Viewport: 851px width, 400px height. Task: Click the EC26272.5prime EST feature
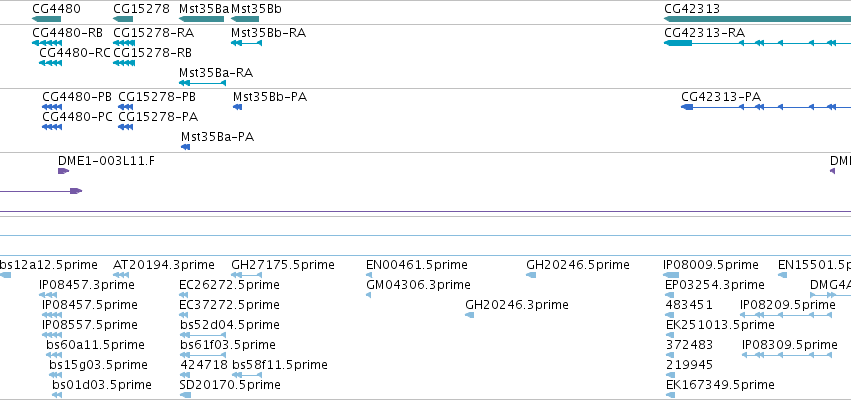click(185, 295)
